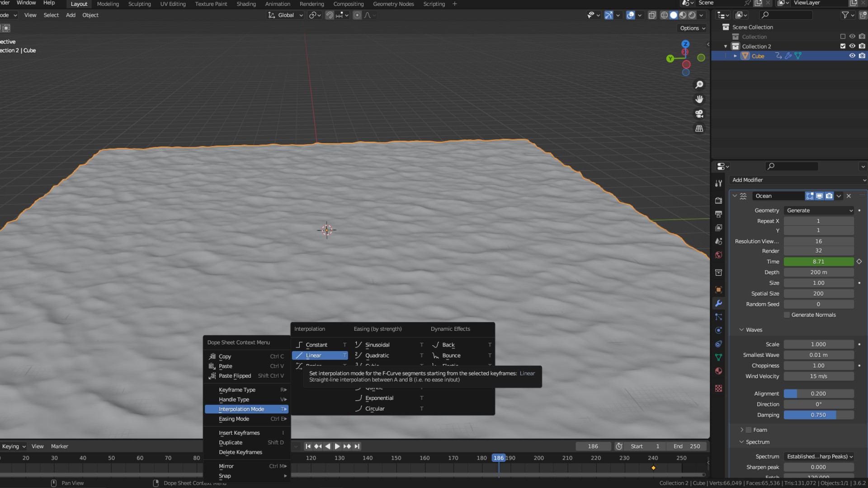Collapse the Waves section

[x=742, y=330]
